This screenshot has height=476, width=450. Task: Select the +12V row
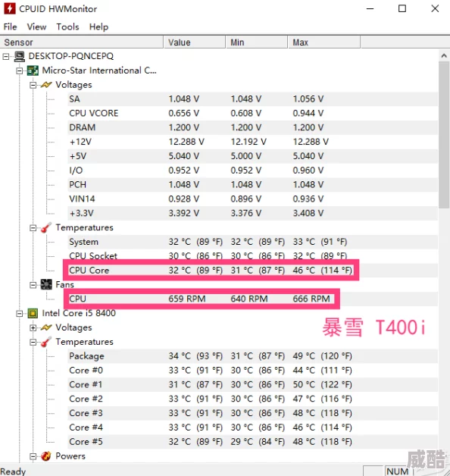coord(252,142)
